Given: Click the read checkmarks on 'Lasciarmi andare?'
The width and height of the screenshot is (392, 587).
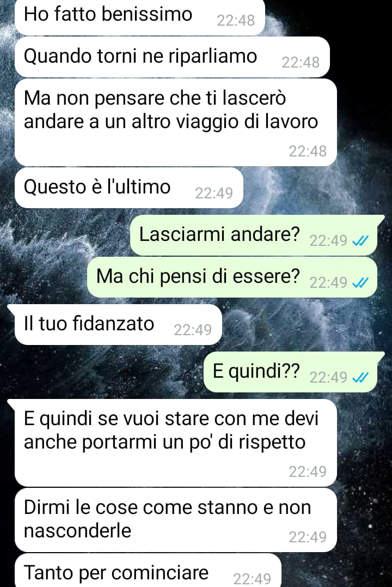Looking at the screenshot, I should 361,241.
